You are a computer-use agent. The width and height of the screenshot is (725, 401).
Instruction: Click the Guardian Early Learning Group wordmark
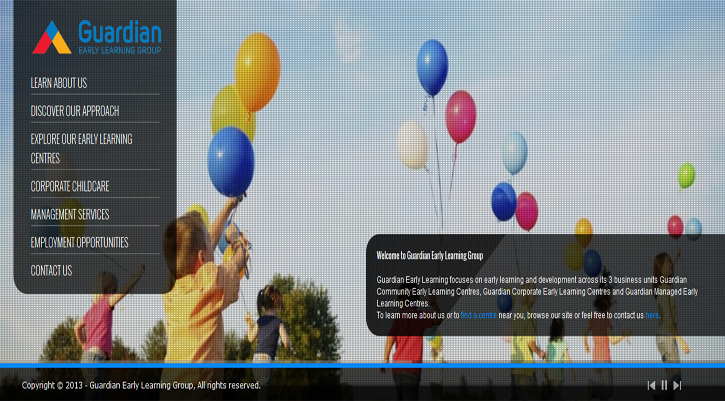click(118, 37)
